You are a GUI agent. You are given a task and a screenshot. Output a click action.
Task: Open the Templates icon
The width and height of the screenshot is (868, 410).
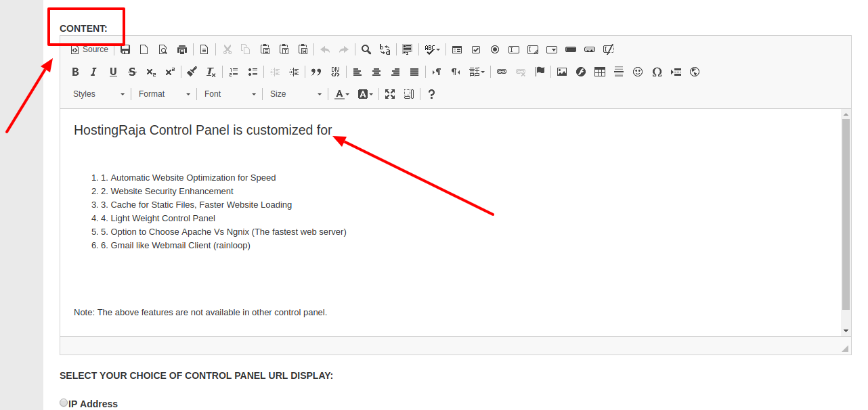tap(204, 49)
